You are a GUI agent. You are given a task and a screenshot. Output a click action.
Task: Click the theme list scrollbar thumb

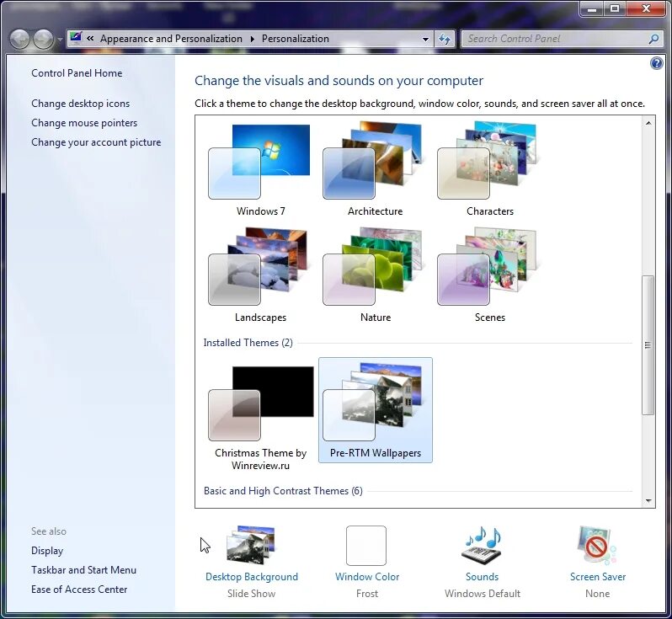pyautogui.click(x=648, y=345)
